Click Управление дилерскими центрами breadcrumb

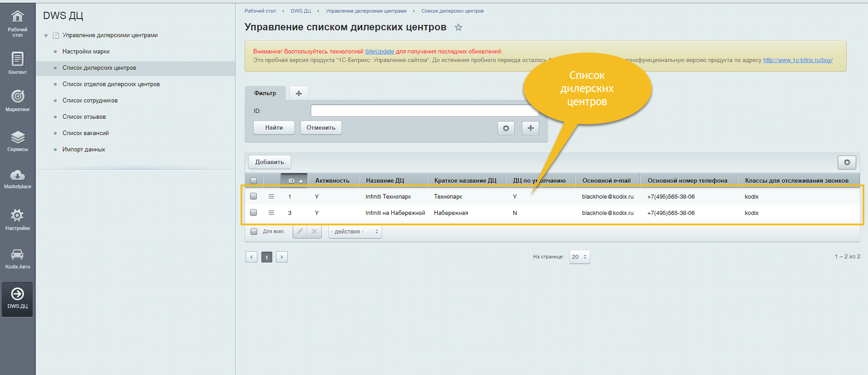coord(366,11)
